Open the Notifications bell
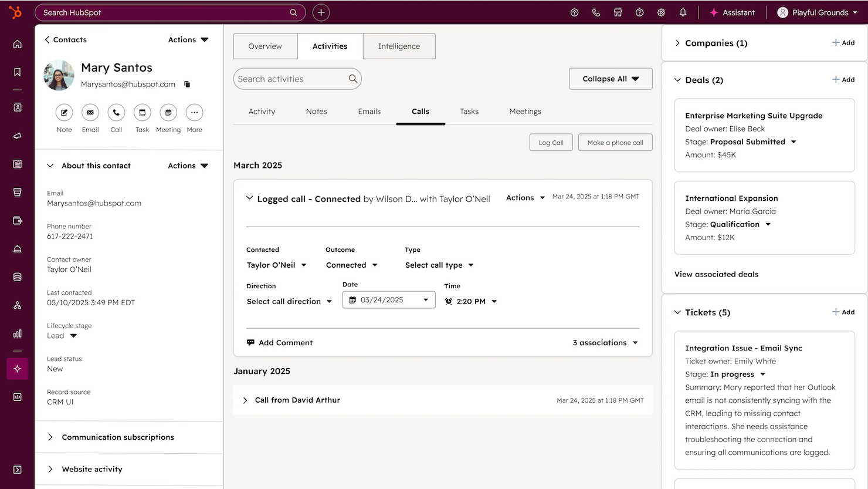The image size is (868, 489). click(x=683, y=12)
